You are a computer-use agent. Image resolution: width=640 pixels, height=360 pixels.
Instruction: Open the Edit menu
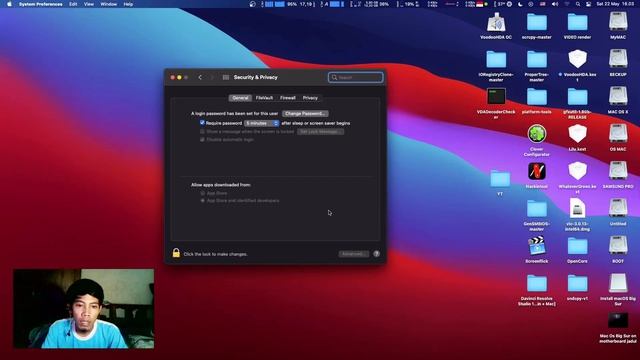tap(73, 4)
